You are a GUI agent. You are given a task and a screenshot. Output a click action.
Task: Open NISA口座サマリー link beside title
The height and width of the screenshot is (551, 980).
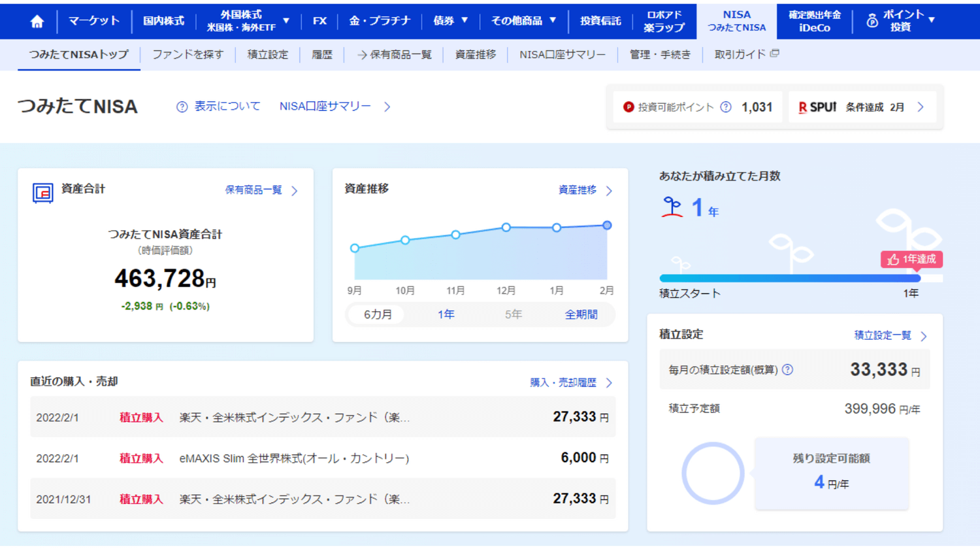point(325,107)
